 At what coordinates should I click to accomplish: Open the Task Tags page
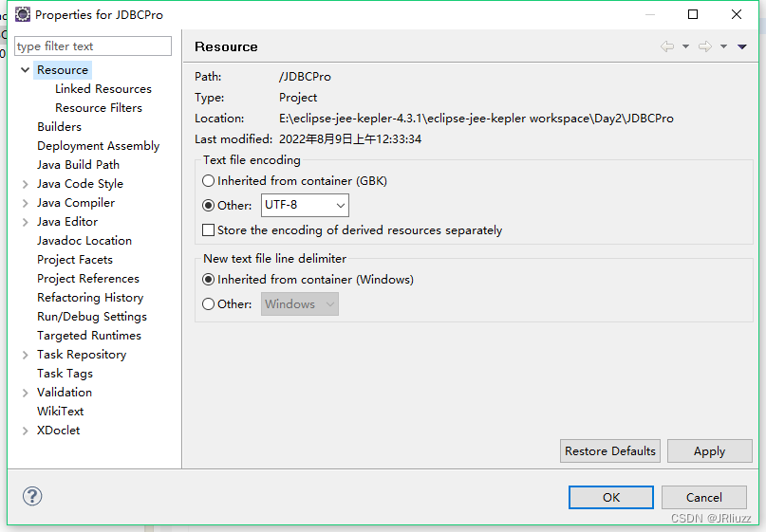(65, 374)
